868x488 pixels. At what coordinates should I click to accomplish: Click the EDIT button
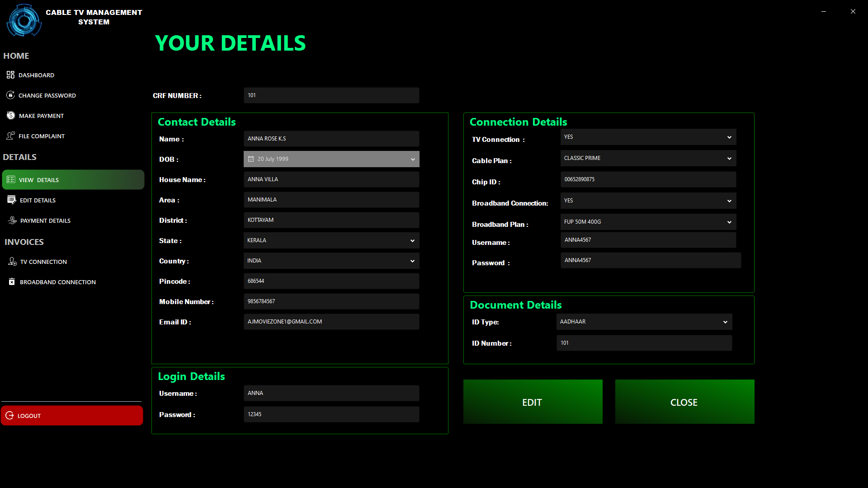click(x=533, y=402)
